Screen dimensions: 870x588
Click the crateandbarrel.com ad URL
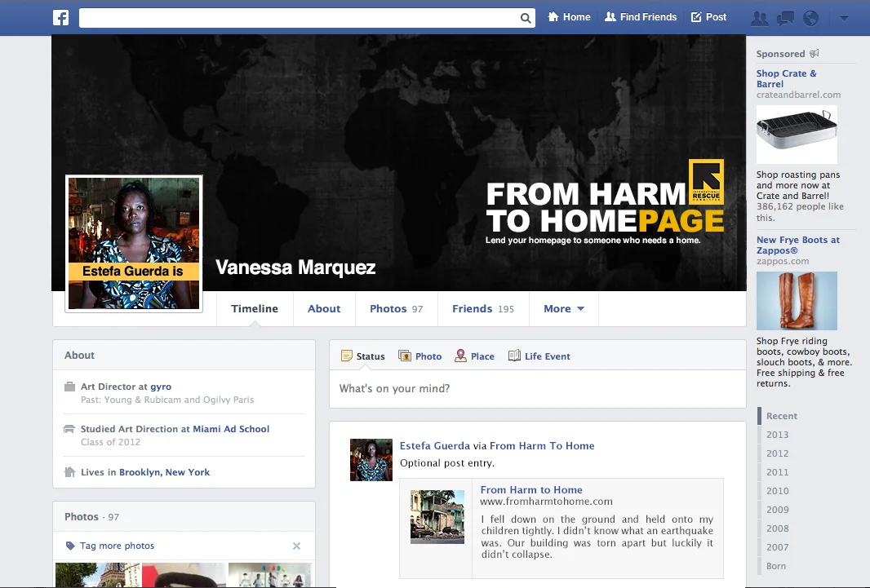pyautogui.click(x=798, y=95)
